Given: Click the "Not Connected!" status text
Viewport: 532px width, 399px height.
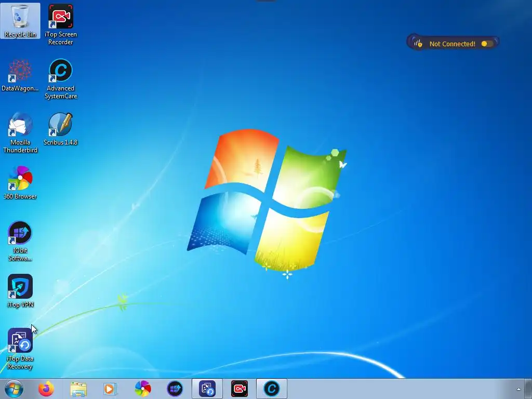Looking at the screenshot, I should pos(453,44).
